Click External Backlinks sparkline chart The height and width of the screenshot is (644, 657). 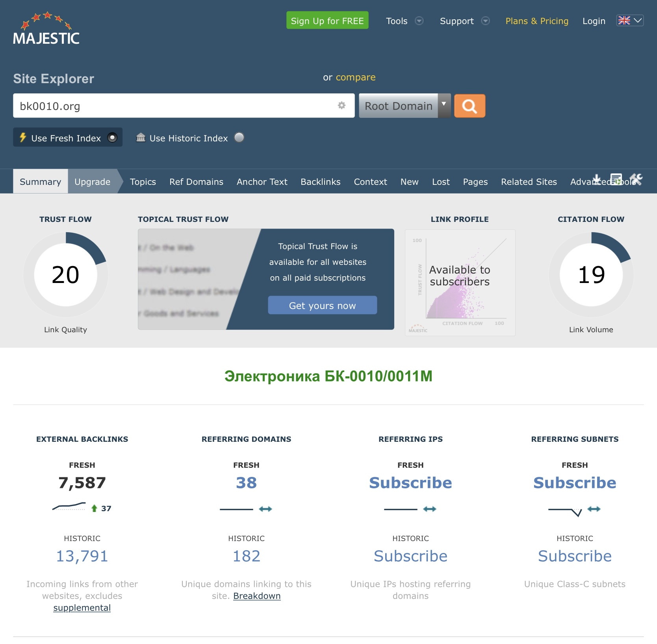[x=69, y=506]
